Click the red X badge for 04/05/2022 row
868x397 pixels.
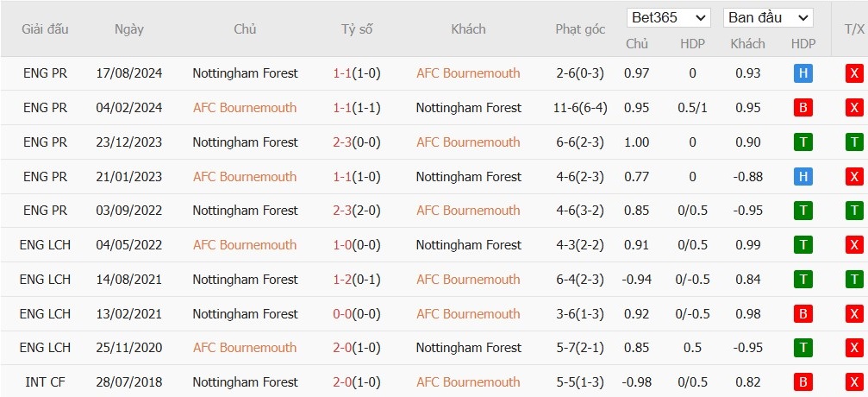[854, 245]
